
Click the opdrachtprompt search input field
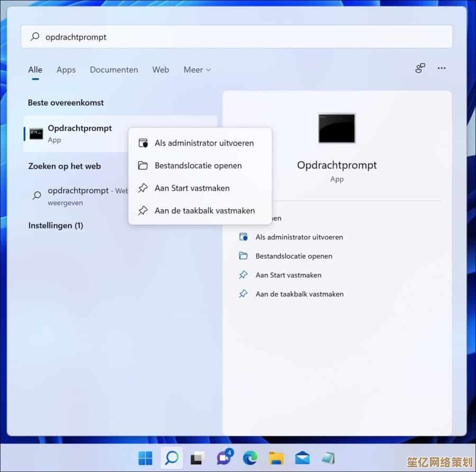[236, 36]
